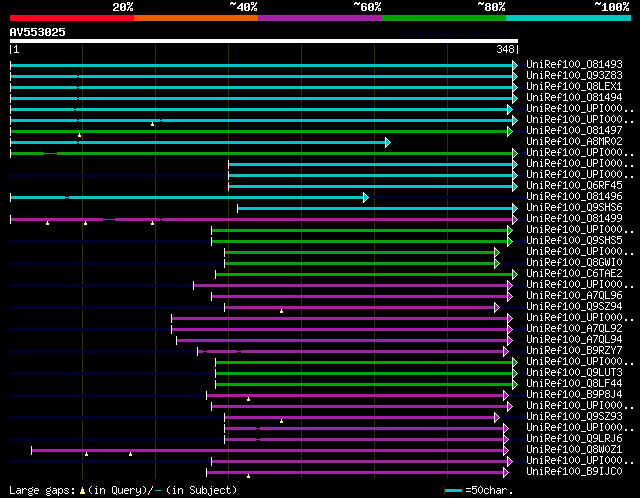
Task: Click the yellow gap marker under UniRef100_B9IJC0 bar
Action: (249, 476)
